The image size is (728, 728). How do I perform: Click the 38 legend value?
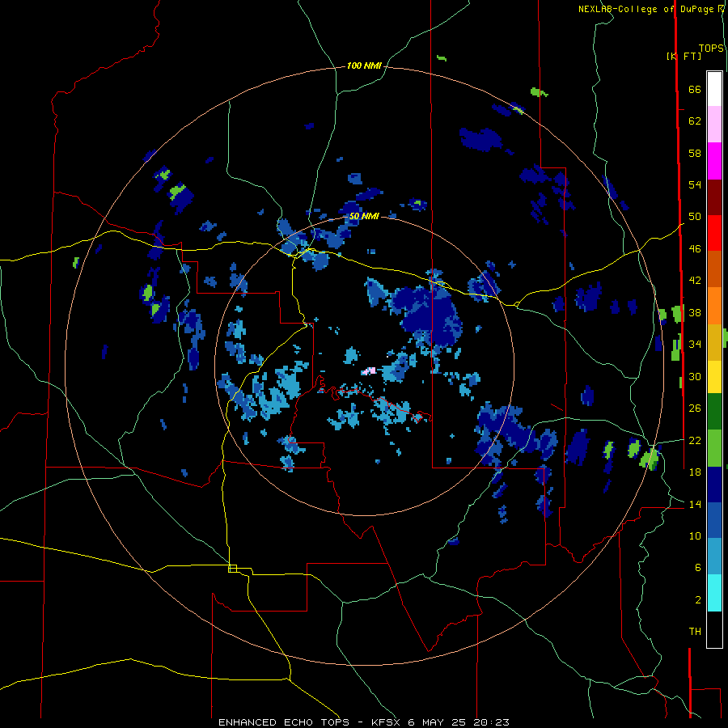(695, 312)
